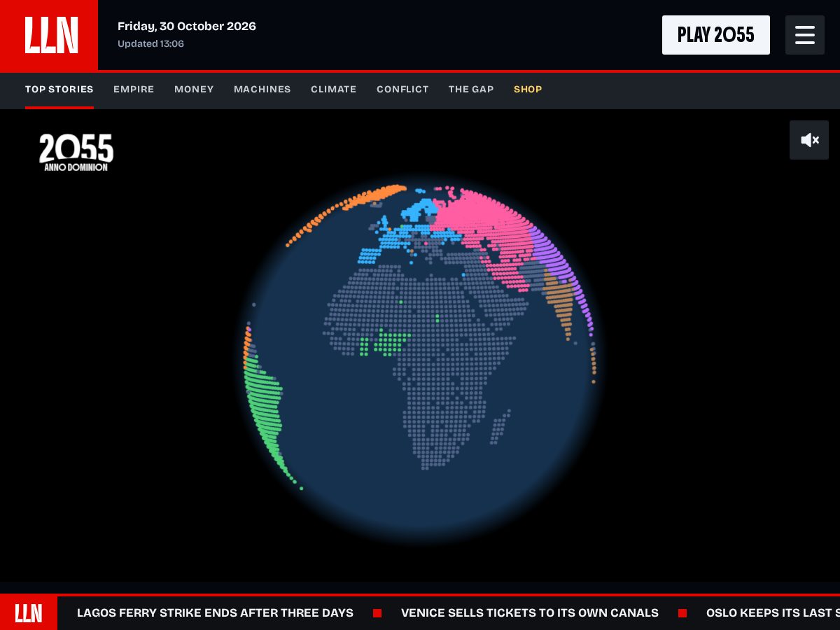Viewport: 840px width, 630px height.
Task: Go to the Money section
Action: click(194, 90)
